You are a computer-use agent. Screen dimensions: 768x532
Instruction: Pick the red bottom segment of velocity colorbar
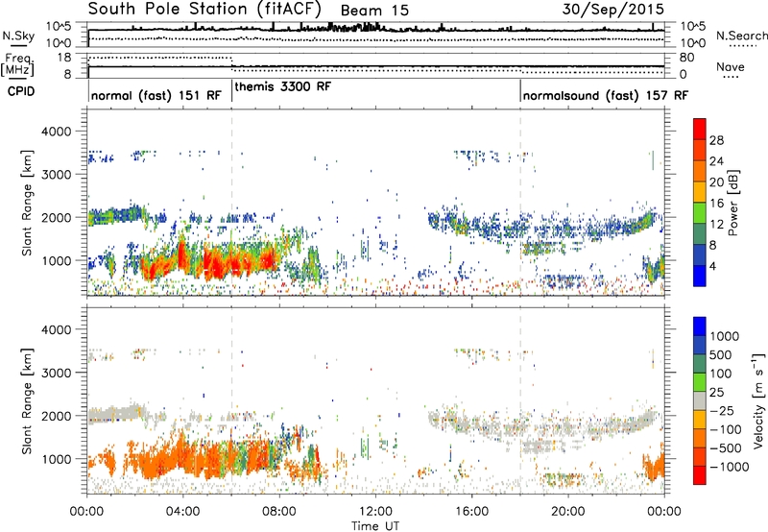coord(700,475)
